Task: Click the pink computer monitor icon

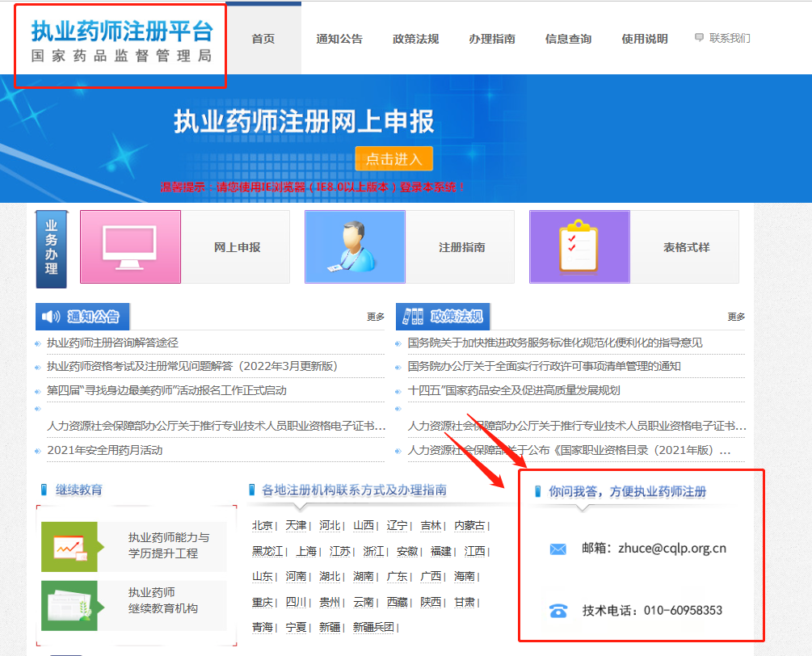Action: [130, 247]
